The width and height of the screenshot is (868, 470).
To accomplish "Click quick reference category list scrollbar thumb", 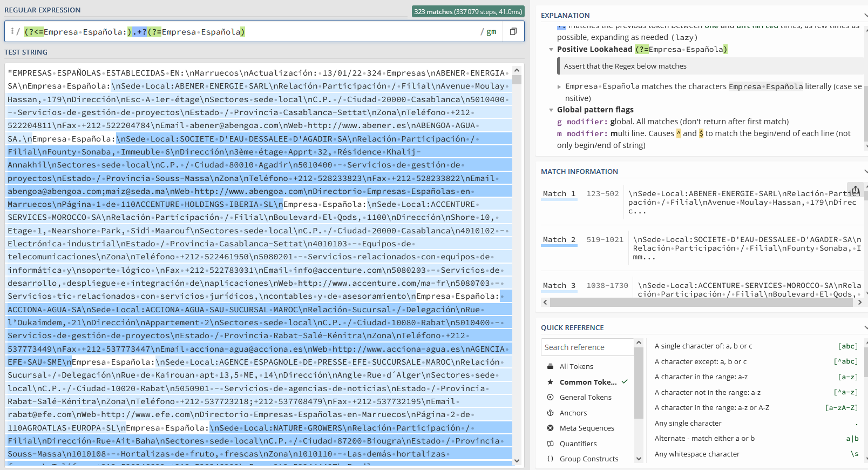I will tap(639, 384).
